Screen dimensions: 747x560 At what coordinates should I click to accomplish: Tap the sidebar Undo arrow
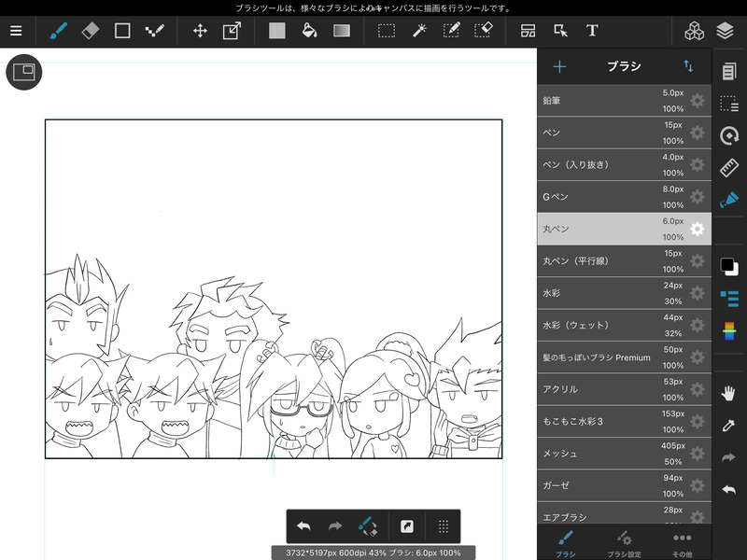(728, 489)
